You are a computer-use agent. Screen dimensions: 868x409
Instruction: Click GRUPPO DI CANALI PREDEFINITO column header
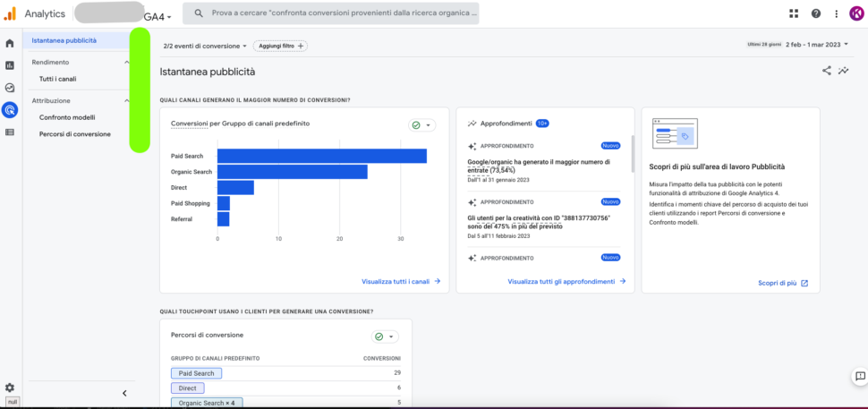[216, 358]
